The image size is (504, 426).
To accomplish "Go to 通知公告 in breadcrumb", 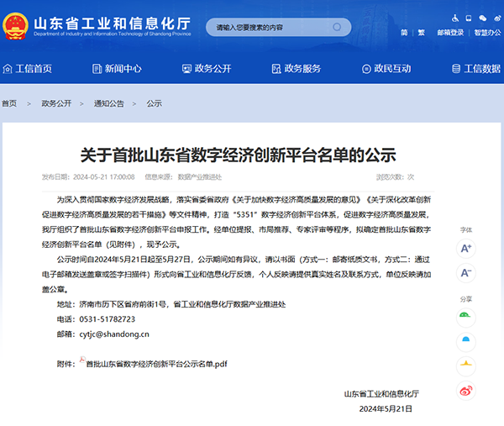I will (108, 103).
